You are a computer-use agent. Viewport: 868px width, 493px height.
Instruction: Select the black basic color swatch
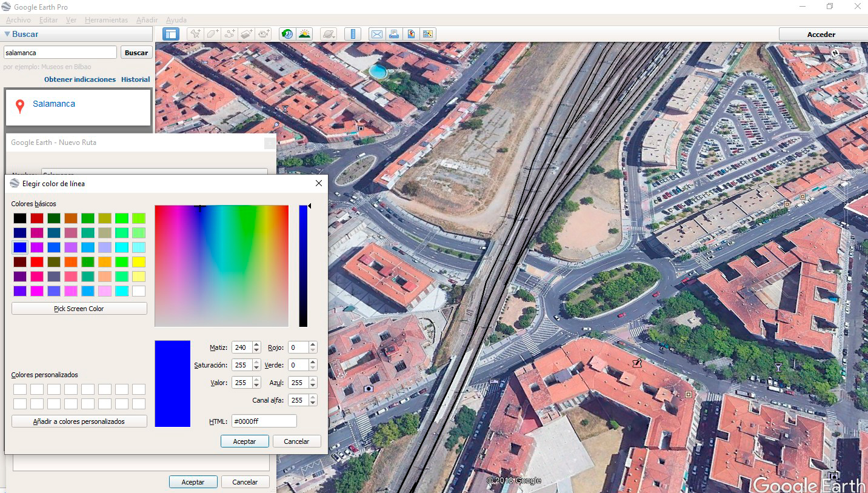(20, 218)
